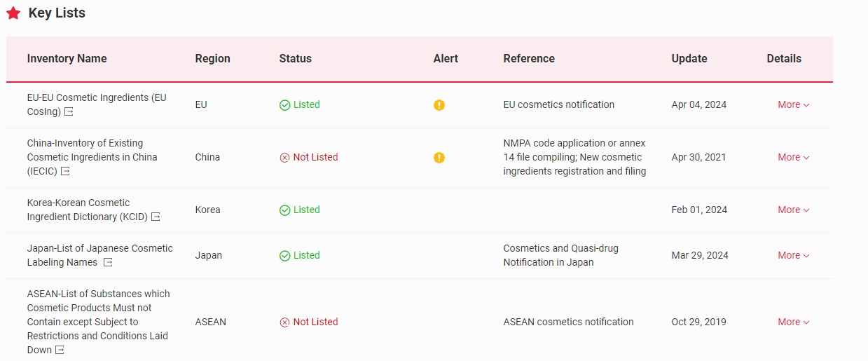The height and width of the screenshot is (361, 868).
Task: Click the red star icon beside Key Lists
Action: [x=13, y=13]
